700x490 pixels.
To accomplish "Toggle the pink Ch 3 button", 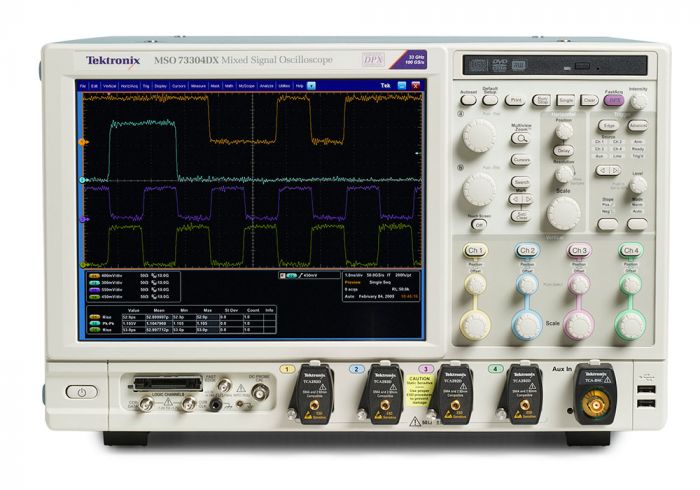I will coord(578,250).
